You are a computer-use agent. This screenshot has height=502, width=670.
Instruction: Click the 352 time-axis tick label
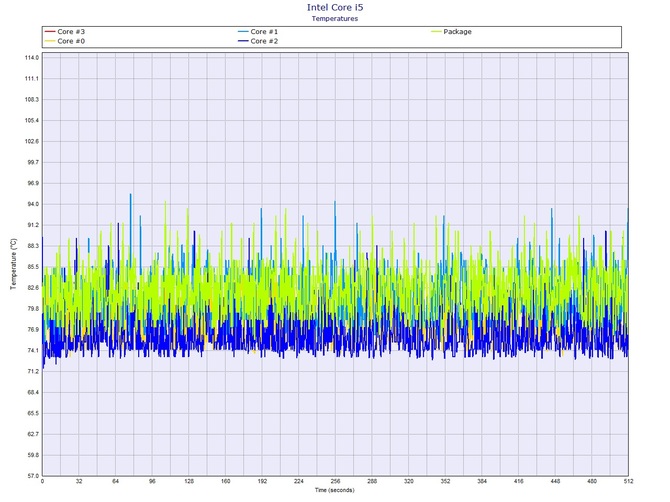pos(445,481)
